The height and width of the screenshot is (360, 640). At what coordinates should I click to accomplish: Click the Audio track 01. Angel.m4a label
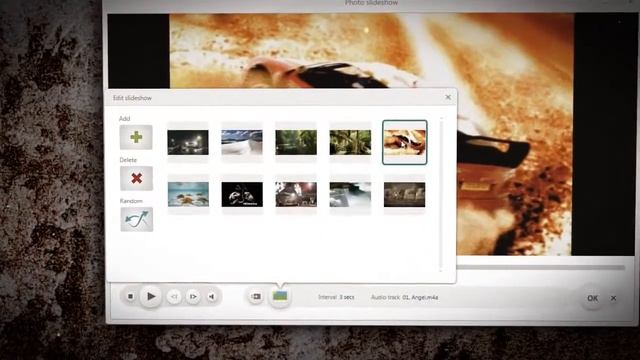404,297
